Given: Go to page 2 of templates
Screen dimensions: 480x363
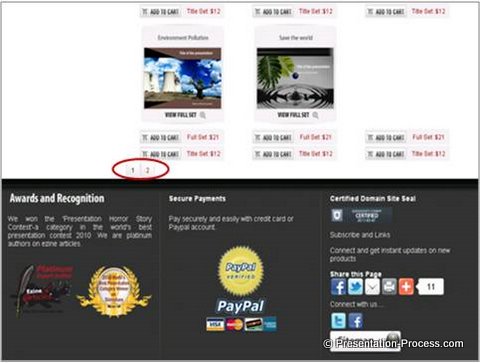Looking at the screenshot, I should point(147,170).
